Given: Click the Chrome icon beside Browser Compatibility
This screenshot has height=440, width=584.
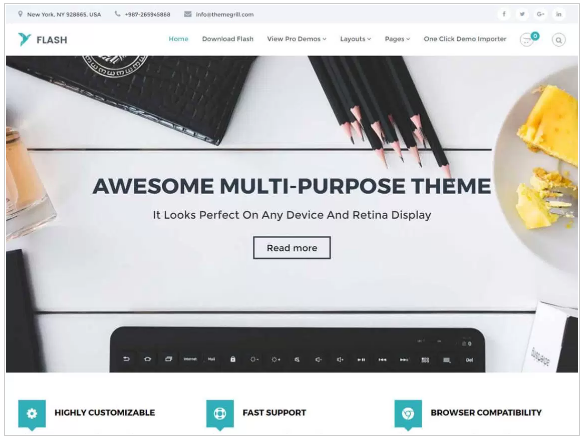Looking at the screenshot, I should 408,414.
